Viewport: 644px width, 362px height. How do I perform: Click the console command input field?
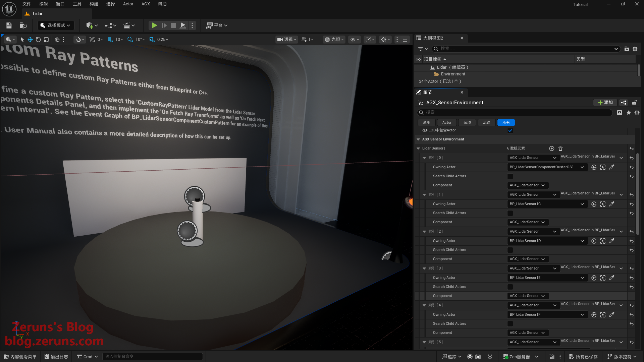coord(153,356)
